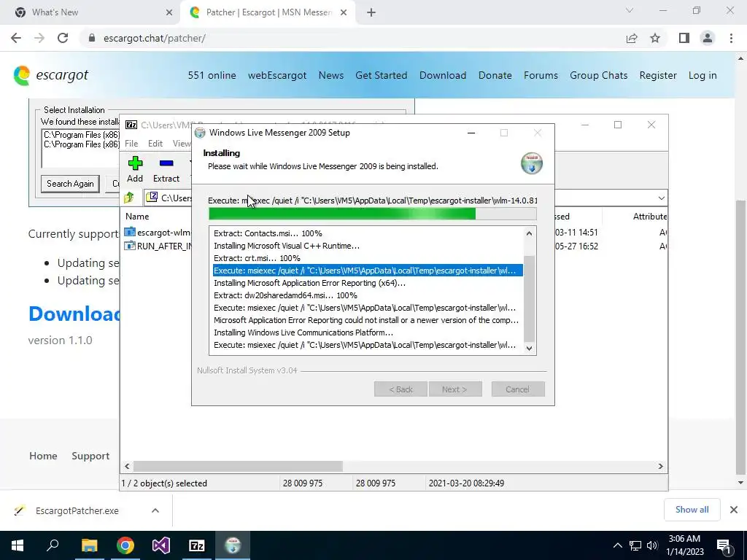This screenshot has width=747, height=560.
Task: Click the escargot logo on the website
Action: tap(51, 75)
